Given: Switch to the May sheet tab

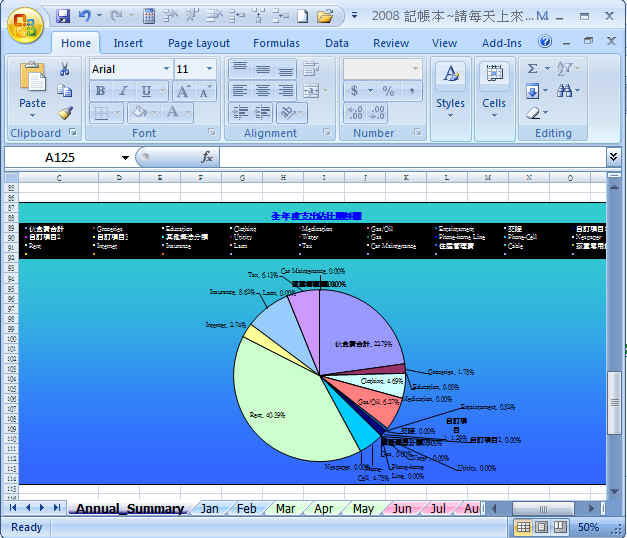Looking at the screenshot, I should click(363, 508).
